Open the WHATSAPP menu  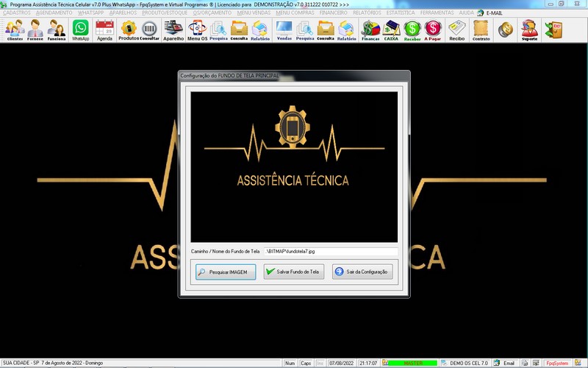[x=90, y=13]
